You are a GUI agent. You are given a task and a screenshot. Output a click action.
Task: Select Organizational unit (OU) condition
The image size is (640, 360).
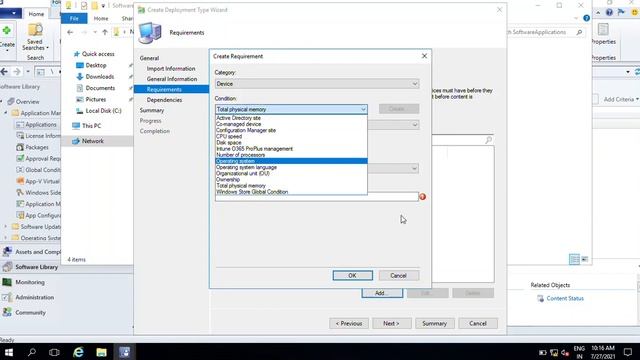[243, 173]
